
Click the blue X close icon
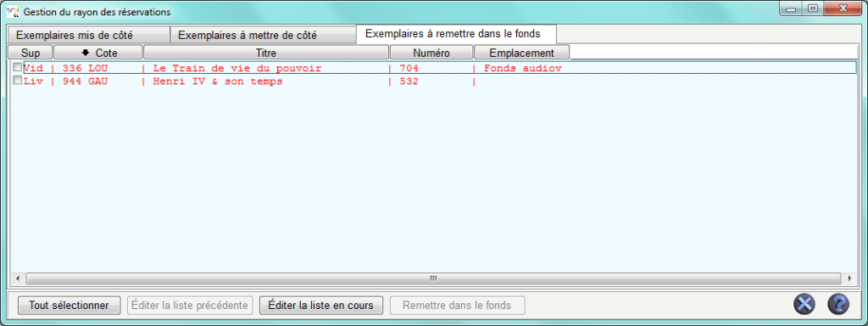coord(804,304)
